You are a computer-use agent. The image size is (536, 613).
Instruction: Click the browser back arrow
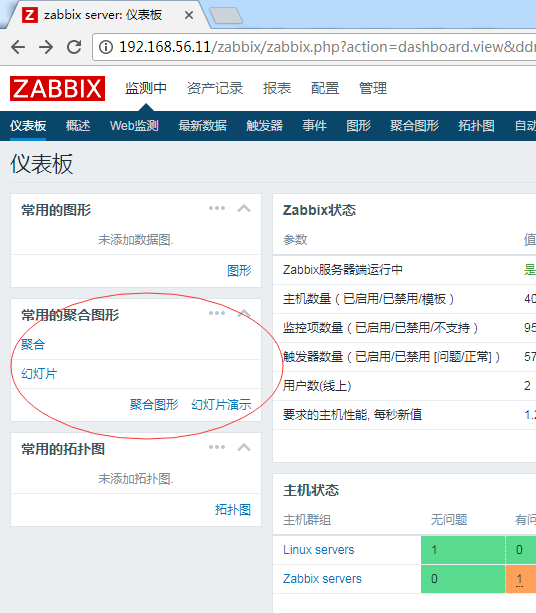point(18,47)
